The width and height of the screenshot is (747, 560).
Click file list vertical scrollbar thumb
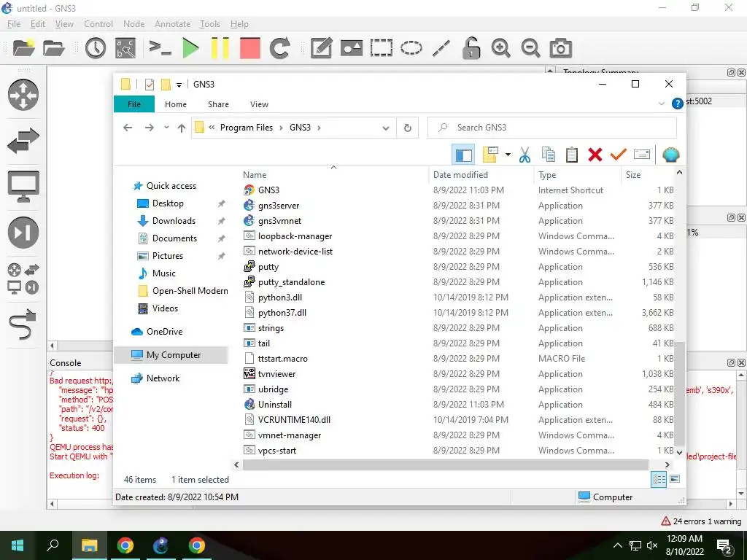tap(679, 393)
